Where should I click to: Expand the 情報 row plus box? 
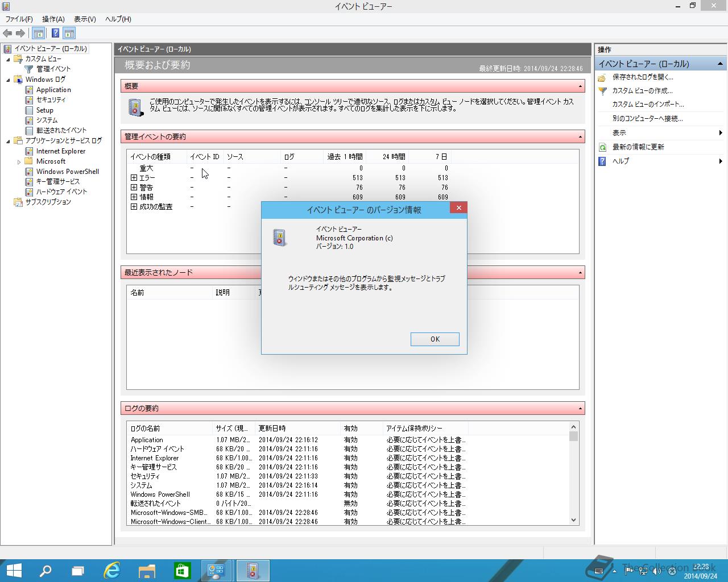[x=134, y=197]
